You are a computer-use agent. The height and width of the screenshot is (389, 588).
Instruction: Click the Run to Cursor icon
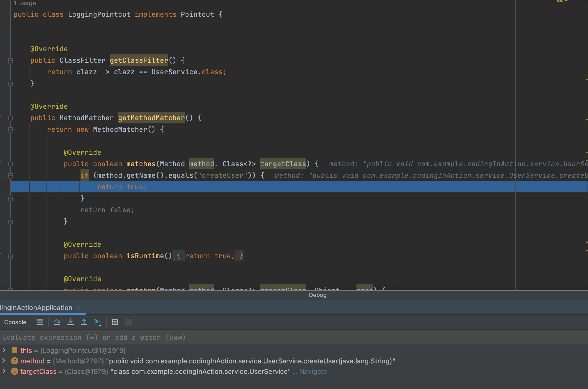click(98, 322)
